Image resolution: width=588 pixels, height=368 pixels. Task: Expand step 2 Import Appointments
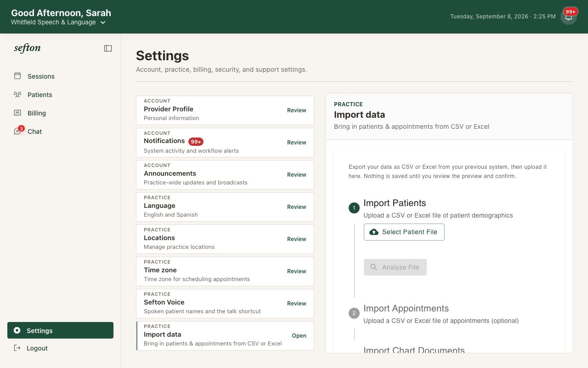click(406, 308)
